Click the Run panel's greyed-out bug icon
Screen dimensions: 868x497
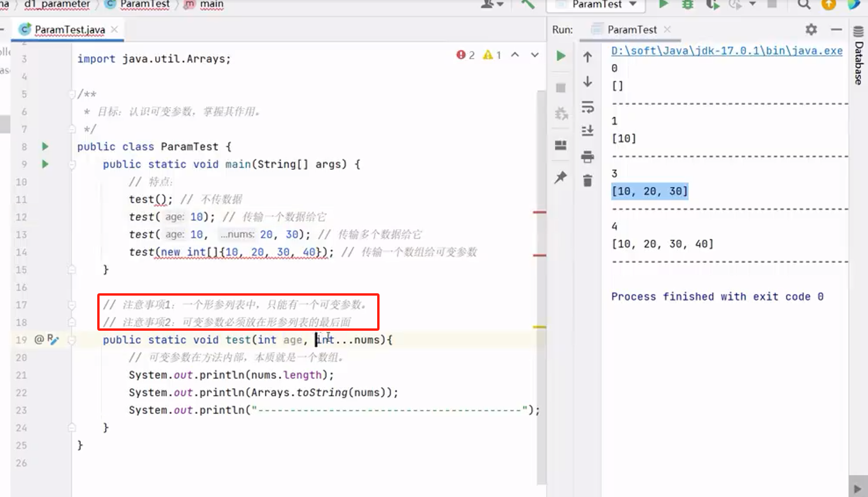pos(561,114)
